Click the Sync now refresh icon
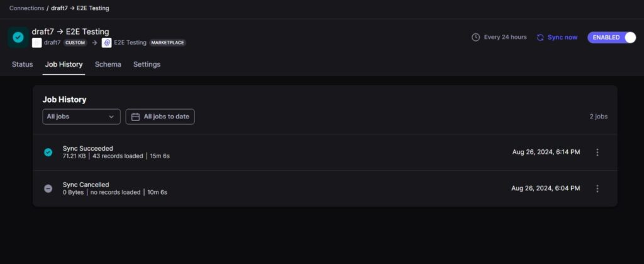Screen dimensions: 644x264 [540, 37]
